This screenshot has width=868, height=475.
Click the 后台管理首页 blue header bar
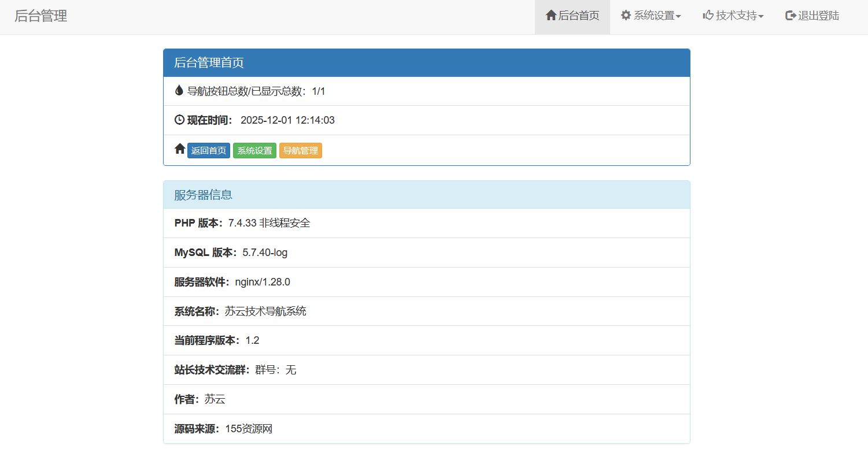click(208, 62)
